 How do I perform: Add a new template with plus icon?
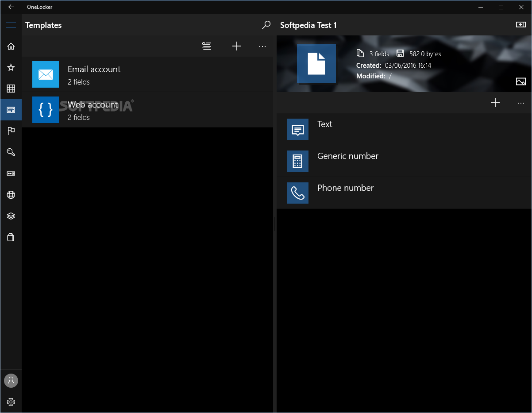[237, 46]
